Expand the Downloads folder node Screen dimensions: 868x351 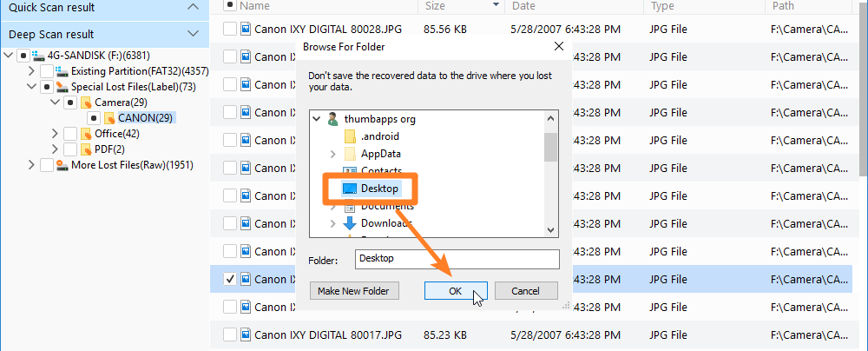coord(332,223)
